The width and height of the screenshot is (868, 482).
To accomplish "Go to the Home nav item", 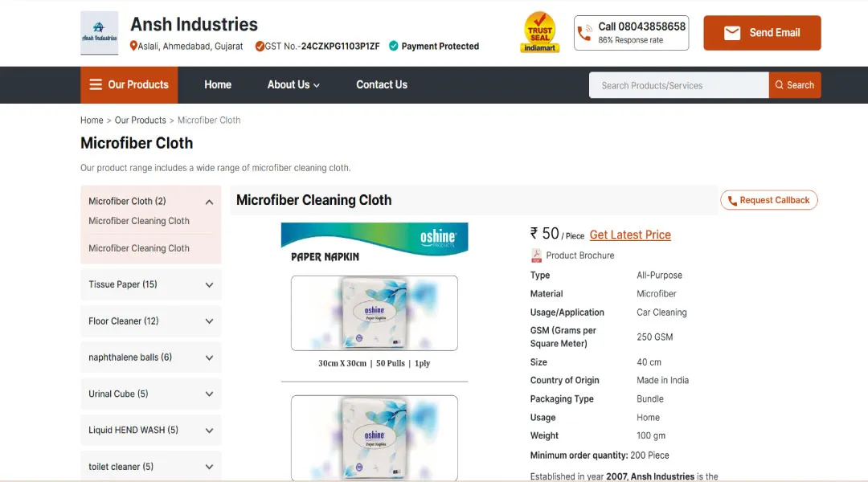I will [218, 84].
